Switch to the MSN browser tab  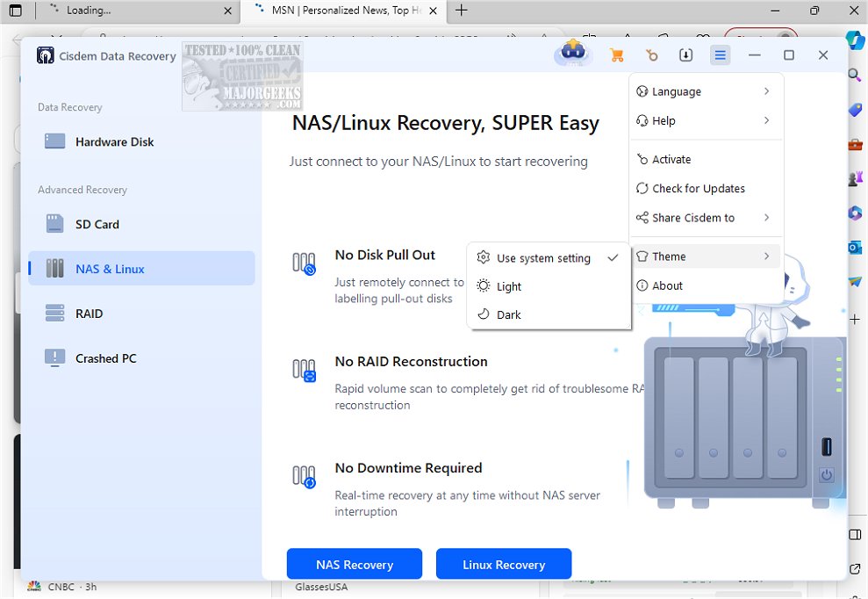coord(343,11)
